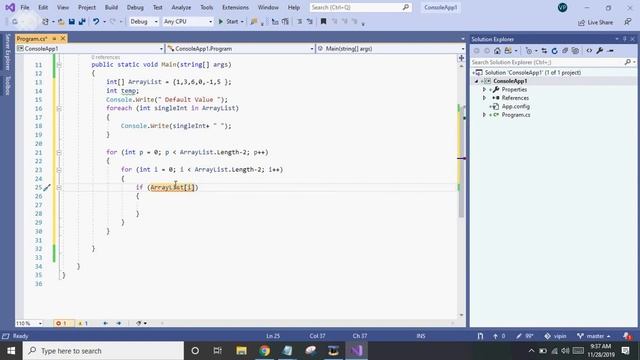The image size is (640, 360).
Task: Toggle the pin on the Program.cs tab
Action: click(x=54, y=38)
